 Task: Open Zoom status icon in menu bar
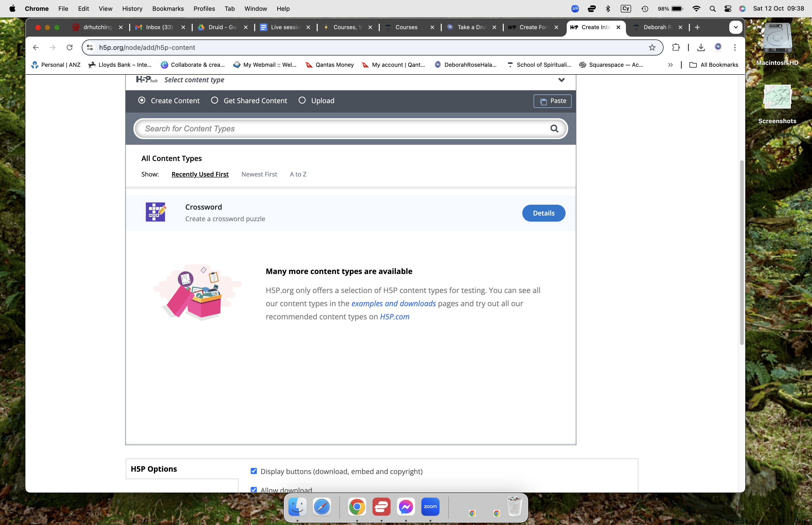tap(575, 8)
